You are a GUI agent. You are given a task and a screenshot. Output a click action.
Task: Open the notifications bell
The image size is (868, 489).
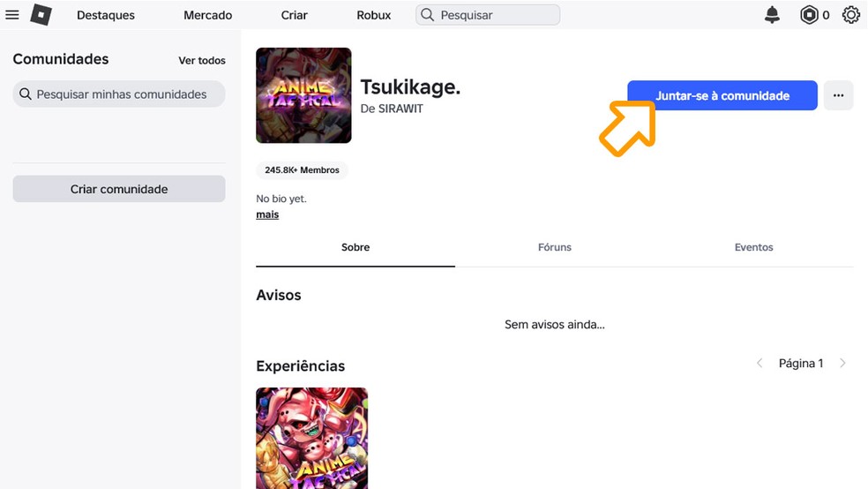(x=772, y=15)
